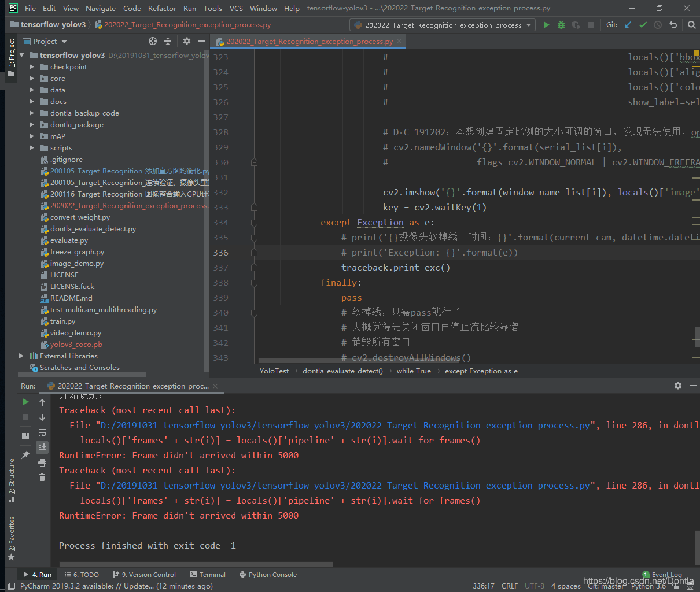Change UTF-8 file encoding in status bar

pos(535,586)
